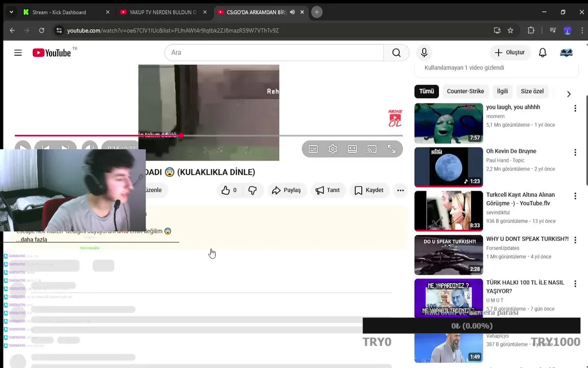588x368 pixels.
Task: Go back in browser history
Action: 12,31
